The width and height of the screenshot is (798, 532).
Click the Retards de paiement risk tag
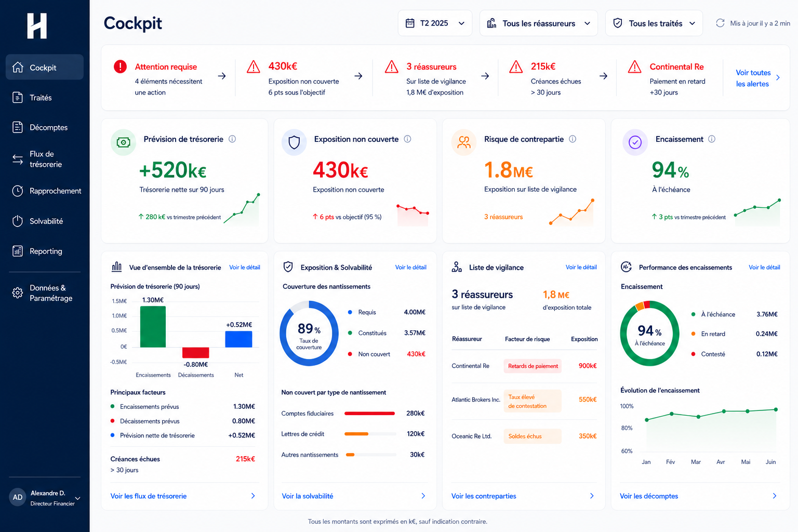pos(533,366)
